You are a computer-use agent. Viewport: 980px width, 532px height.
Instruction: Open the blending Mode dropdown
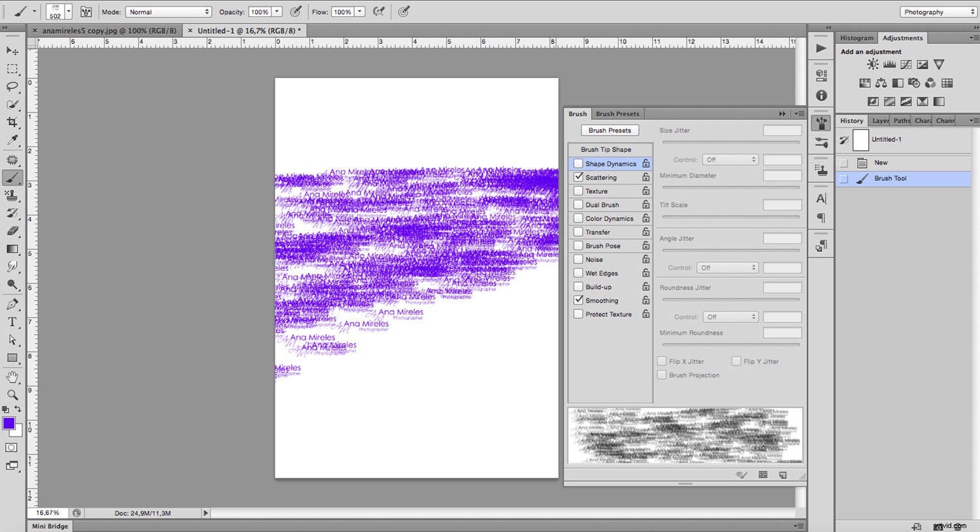point(169,11)
